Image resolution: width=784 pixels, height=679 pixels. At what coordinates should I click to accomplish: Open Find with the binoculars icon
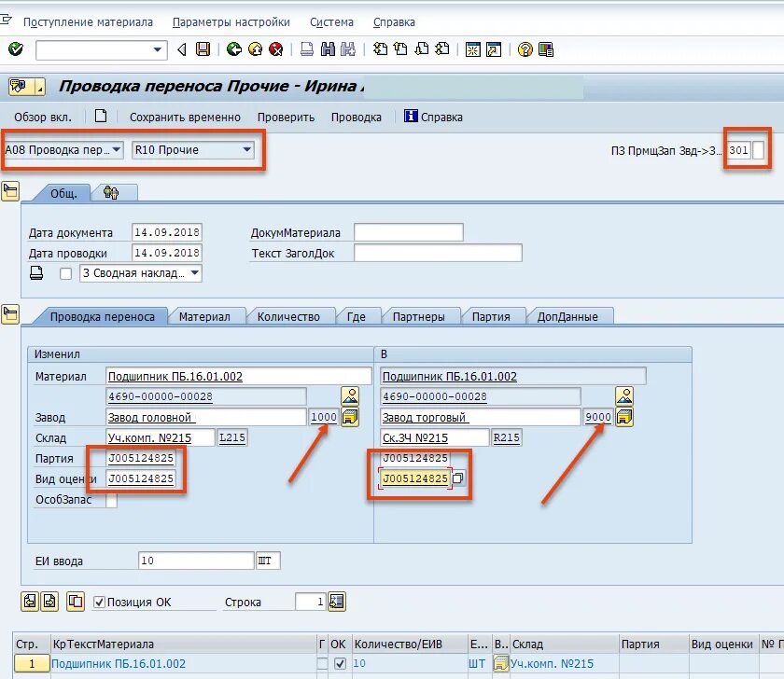(x=327, y=49)
